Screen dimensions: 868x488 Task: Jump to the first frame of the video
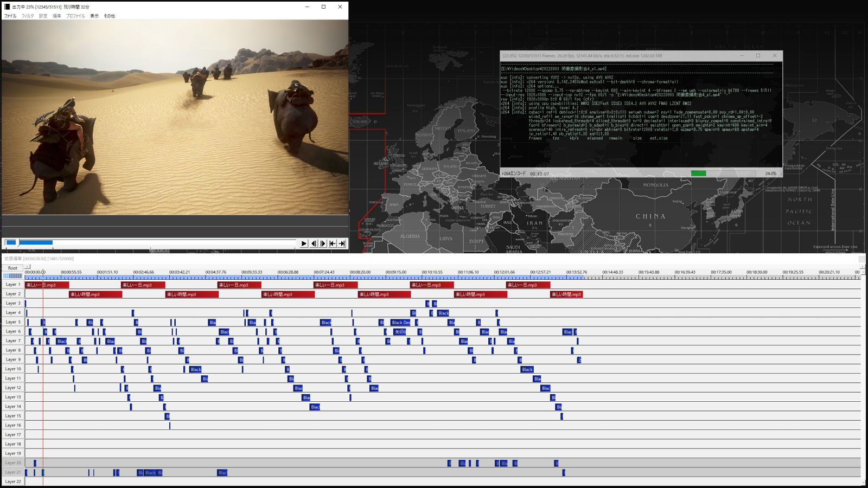point(333,243)
